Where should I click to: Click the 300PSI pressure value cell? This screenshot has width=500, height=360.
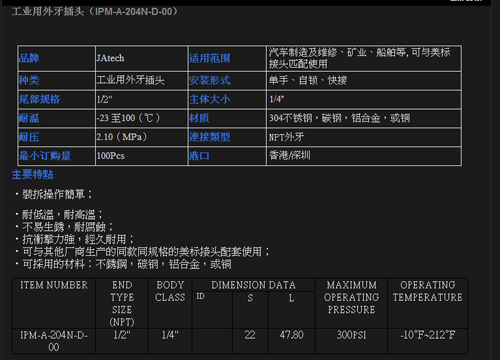tap(351, 335)
